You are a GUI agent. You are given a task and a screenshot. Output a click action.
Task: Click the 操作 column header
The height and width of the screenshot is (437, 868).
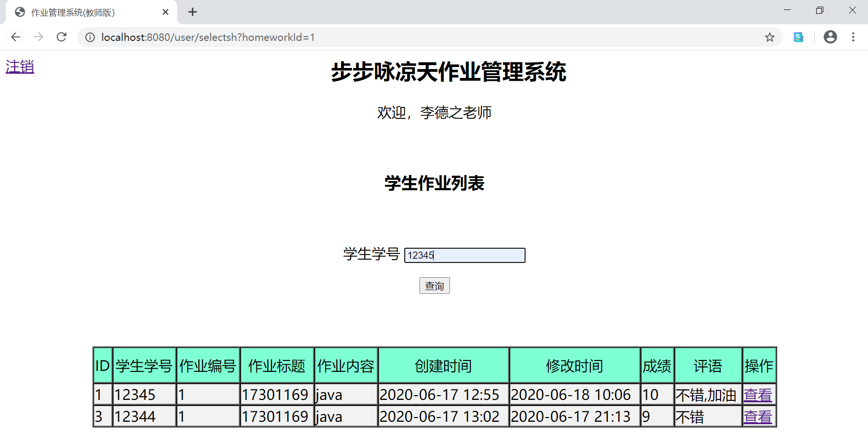(x=759, y=366)
